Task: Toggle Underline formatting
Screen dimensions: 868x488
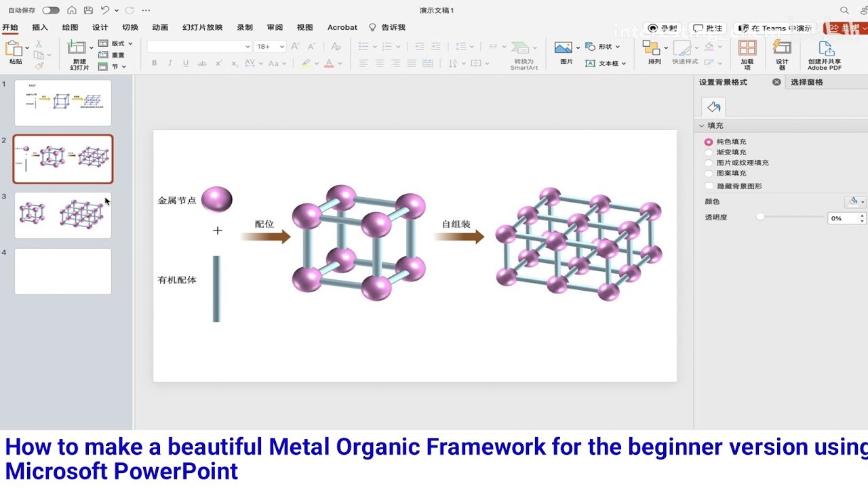Action: 185,63
